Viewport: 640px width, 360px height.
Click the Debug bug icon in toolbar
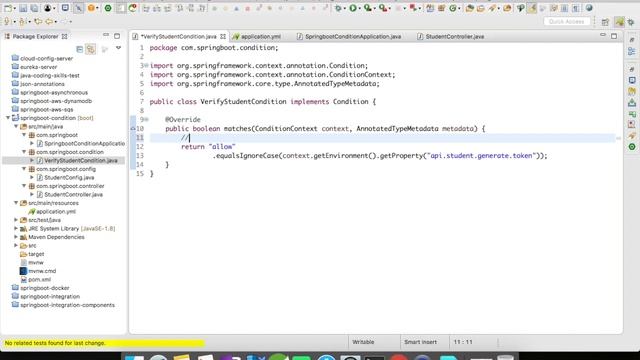338,8
